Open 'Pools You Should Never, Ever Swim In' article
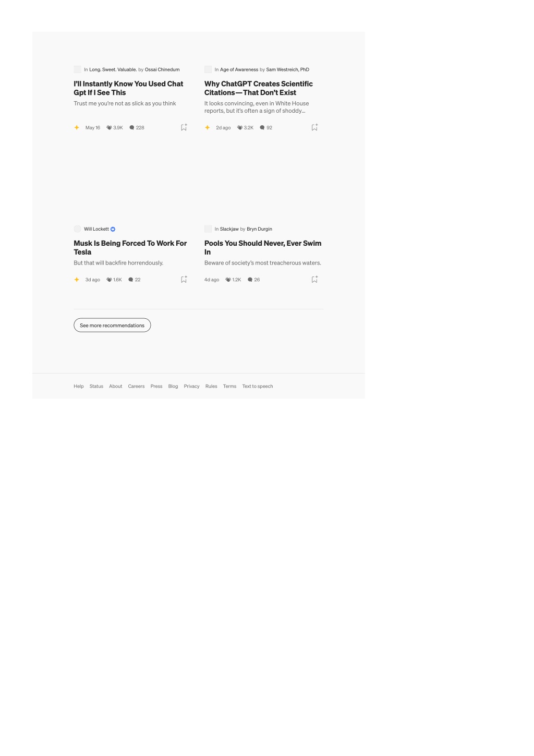The image size is (534, 756). [x=263, y=247]
